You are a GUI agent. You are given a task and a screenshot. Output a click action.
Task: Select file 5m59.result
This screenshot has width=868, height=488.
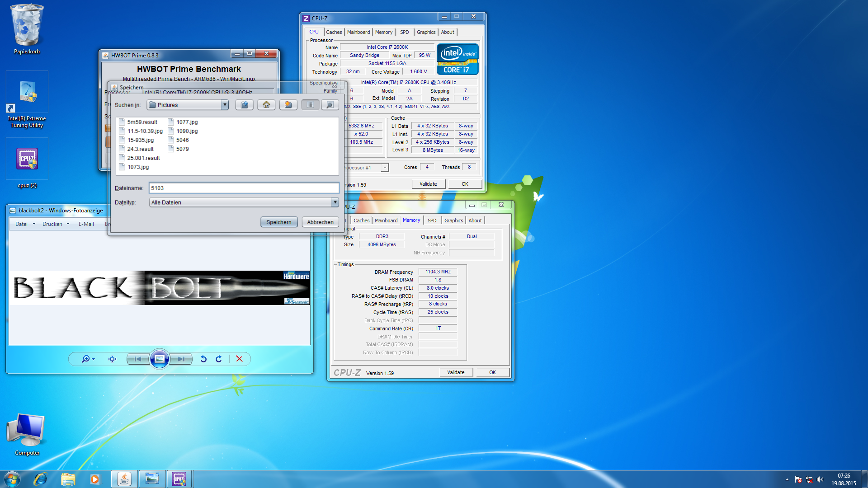click(x=138, y=122)
